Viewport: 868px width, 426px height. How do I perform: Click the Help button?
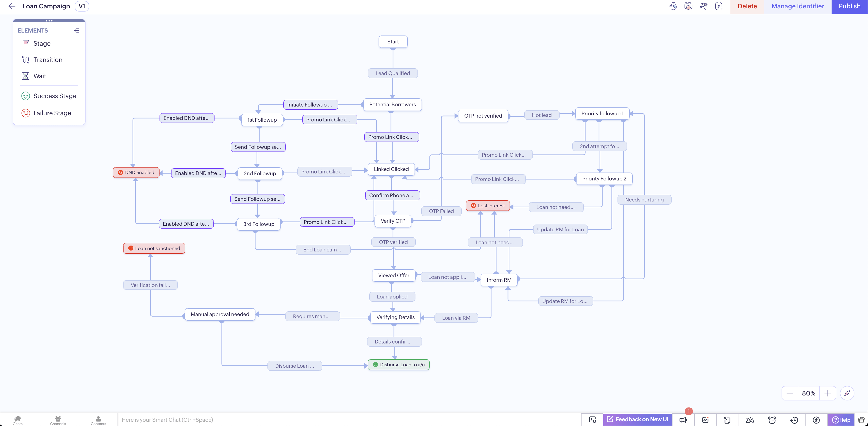tap(841, 420)
